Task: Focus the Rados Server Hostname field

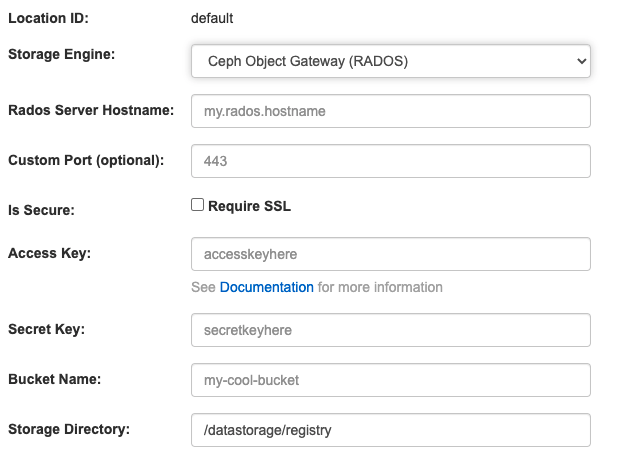Action: tap(390, 111)
